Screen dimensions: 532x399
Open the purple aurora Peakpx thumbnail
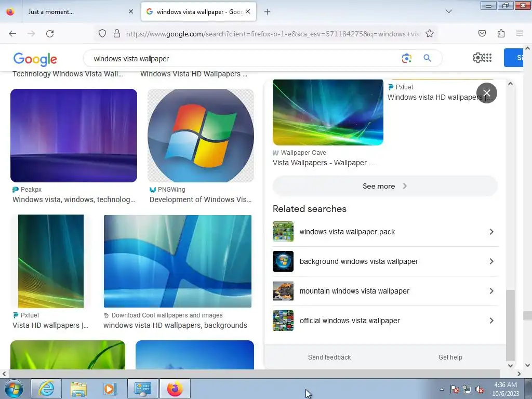(x=74, y=136)
